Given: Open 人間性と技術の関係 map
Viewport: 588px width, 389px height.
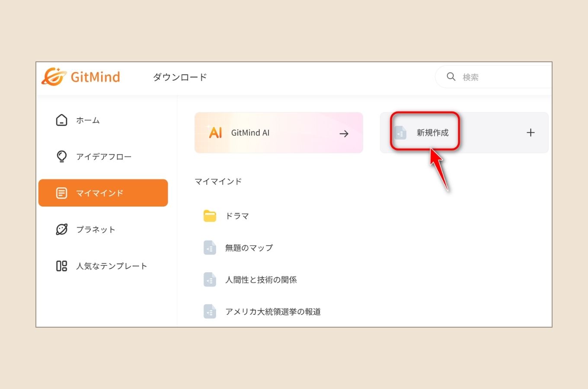Looking at the screenshot, I should click(261, 280).
